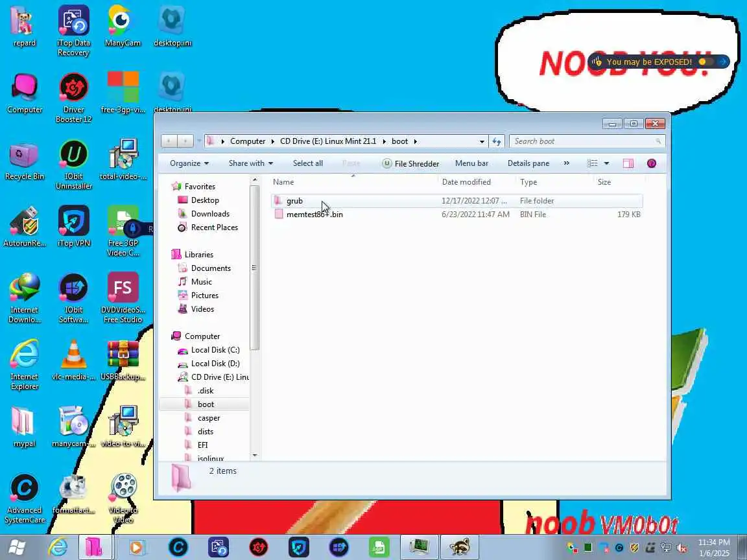Select the Internet Download Manager desktop icon
747x560 pixels.
[24, 297]
